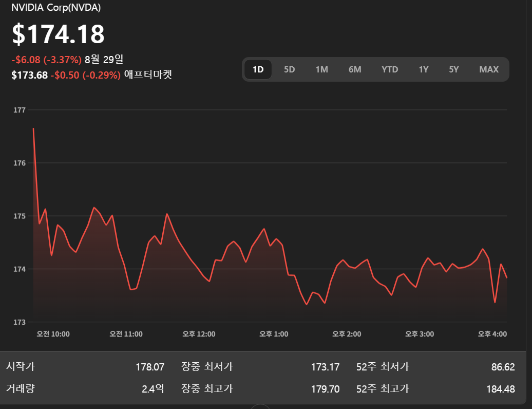Viewport: 532px width, 409px height.
Task: Click the 177 y-axis label
Action: [20, 110]
